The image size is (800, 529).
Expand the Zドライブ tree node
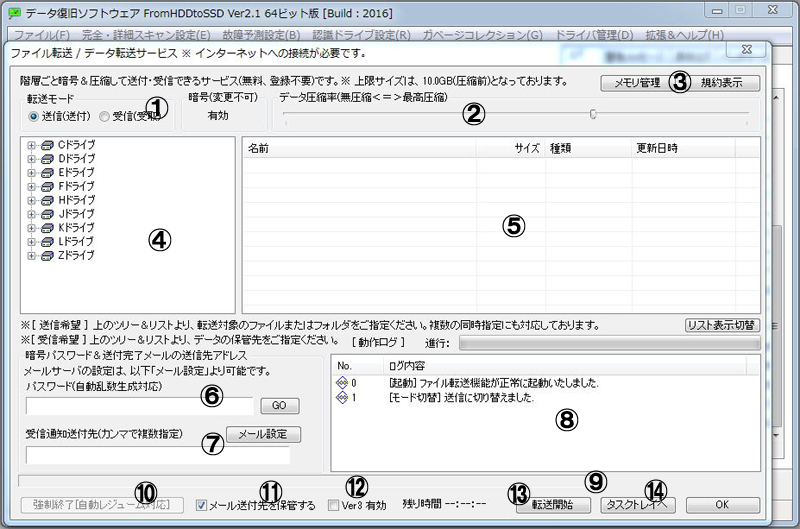pyautogui.click(x=32, y=256)
